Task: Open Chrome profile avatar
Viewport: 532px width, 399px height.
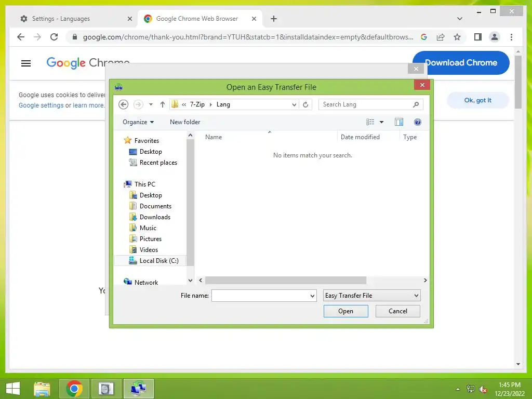Action: [495, 37]
